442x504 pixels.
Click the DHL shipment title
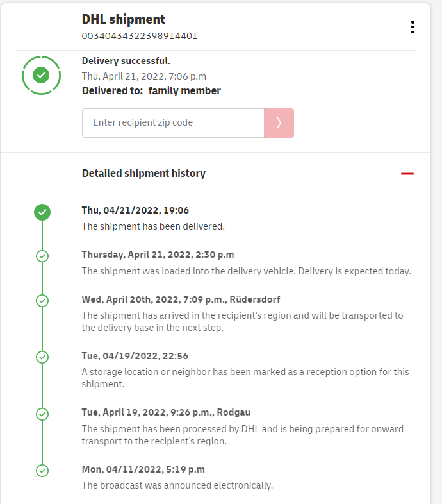[124, 19]
